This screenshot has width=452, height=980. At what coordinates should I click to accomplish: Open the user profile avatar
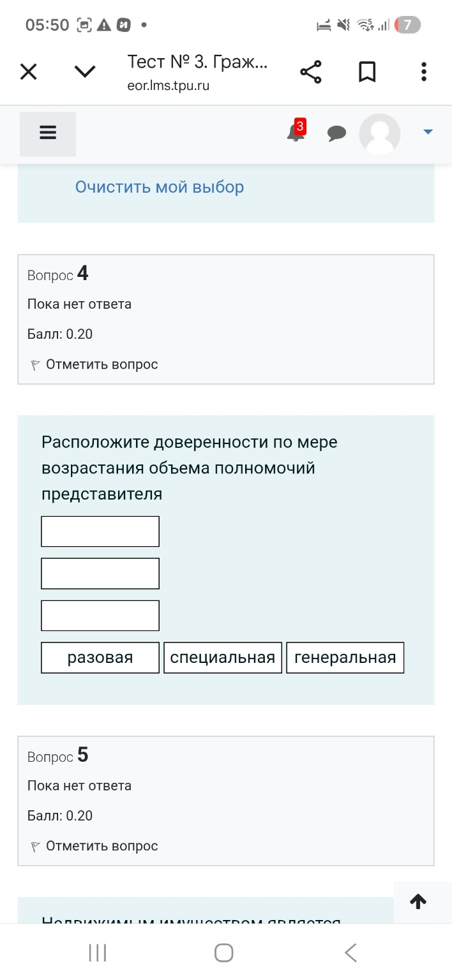coord(379,134)
